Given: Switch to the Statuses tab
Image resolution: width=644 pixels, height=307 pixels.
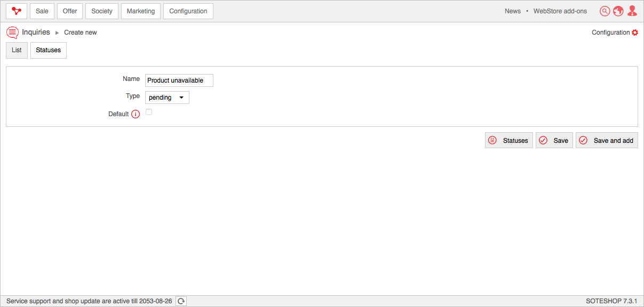Looking at the screenshot, I should 49,50.
